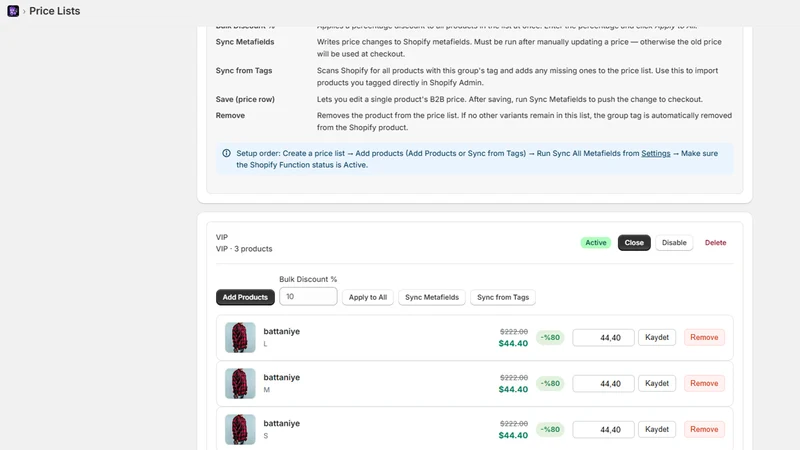Click Add Products button

click(245, 297)
